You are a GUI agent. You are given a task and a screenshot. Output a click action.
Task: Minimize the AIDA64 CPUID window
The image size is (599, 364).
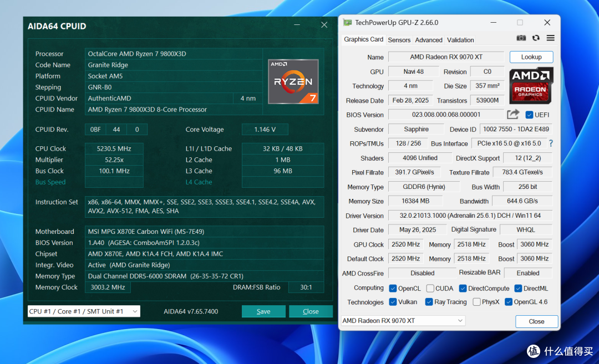pyautogui.click(x=297, y=25)
